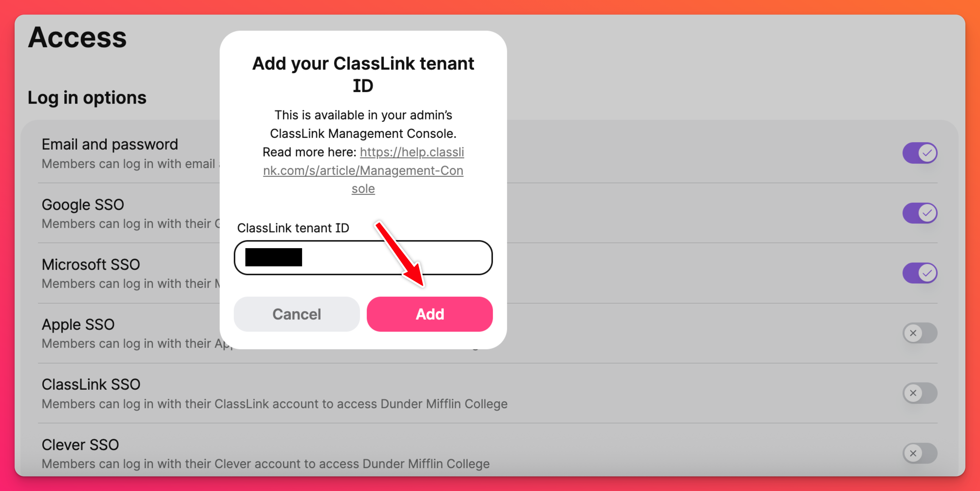
Task: Select the Microsoft SSO option label
Action: point(91,264)
